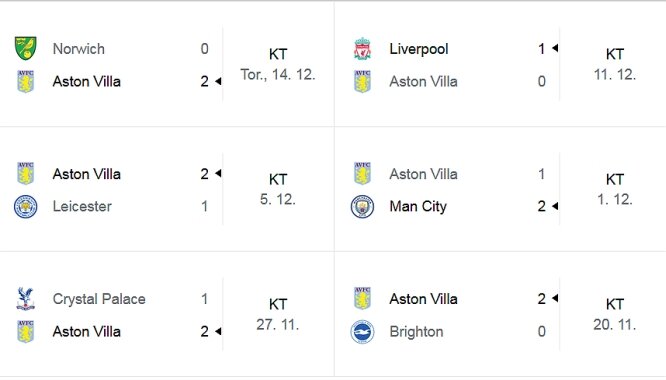This screenshot has height=380, width=666.
Task: Open the Brighton team name
Action: [x=416, y=332]
